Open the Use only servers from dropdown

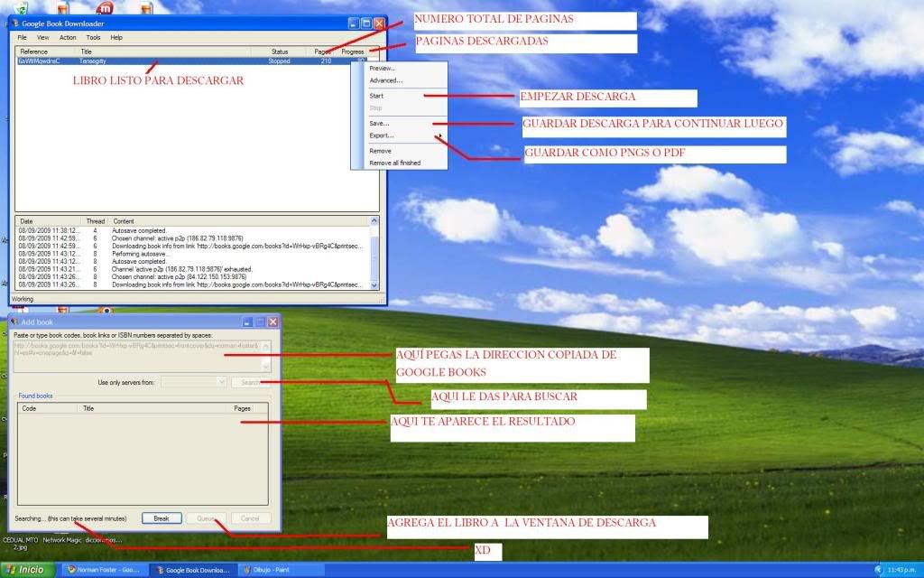tap(193, 382)
